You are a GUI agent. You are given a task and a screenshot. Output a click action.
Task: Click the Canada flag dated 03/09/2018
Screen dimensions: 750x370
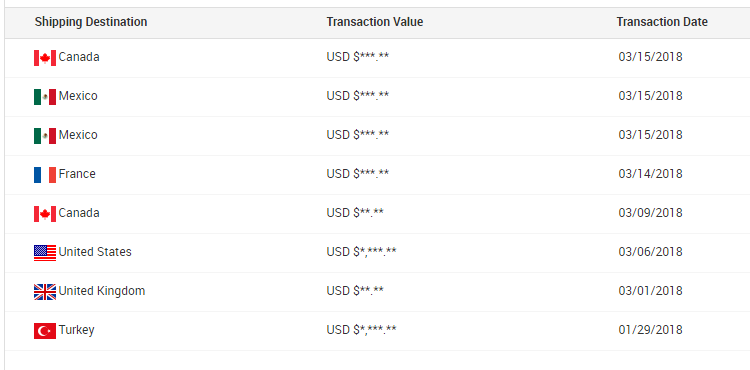(45, 214)
